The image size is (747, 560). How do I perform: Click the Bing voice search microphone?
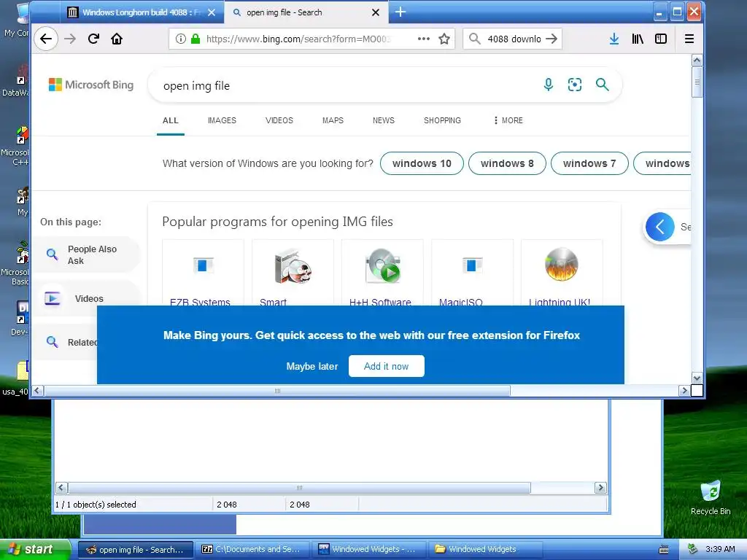click(x=549, y=85)
